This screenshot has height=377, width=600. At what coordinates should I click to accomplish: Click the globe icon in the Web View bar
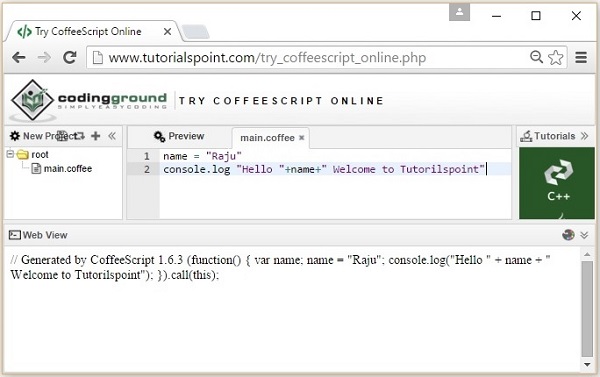tap(568, 235)
